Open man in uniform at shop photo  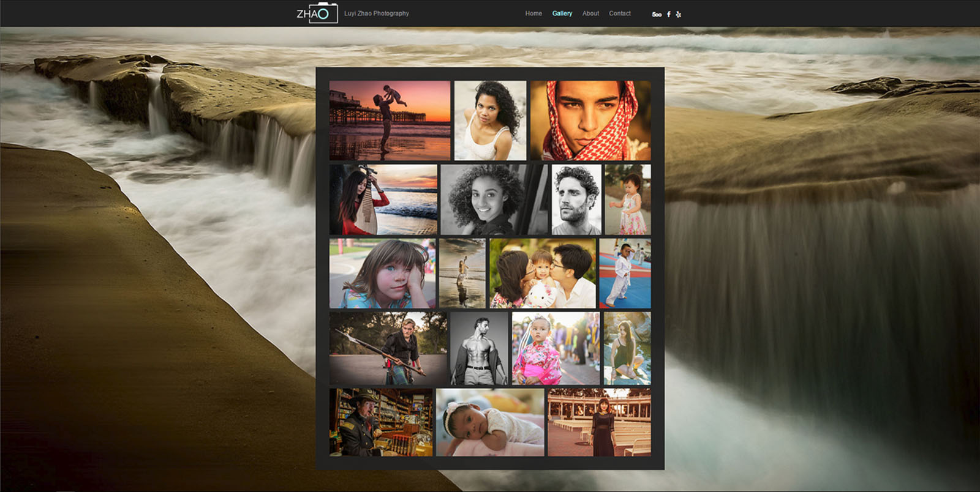point(381,422)
